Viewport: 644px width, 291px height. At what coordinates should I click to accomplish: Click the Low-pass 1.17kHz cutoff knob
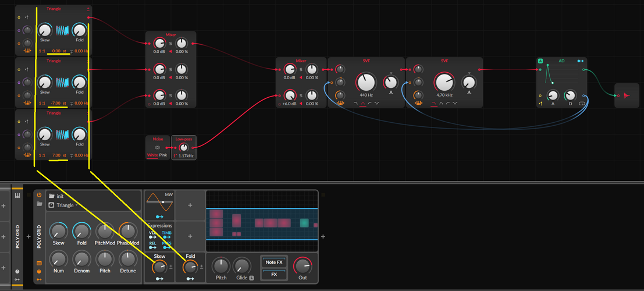pyautogui.click(x=184, y=147)
